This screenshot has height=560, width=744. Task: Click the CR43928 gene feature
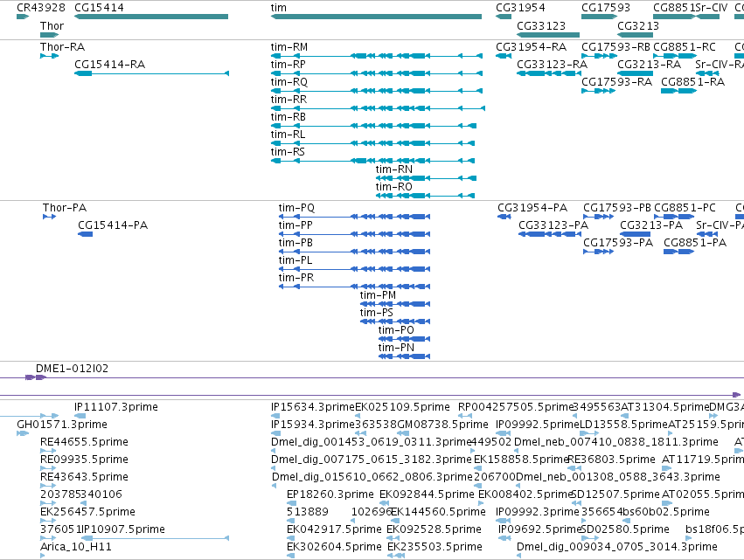click(x=23, y=17)
